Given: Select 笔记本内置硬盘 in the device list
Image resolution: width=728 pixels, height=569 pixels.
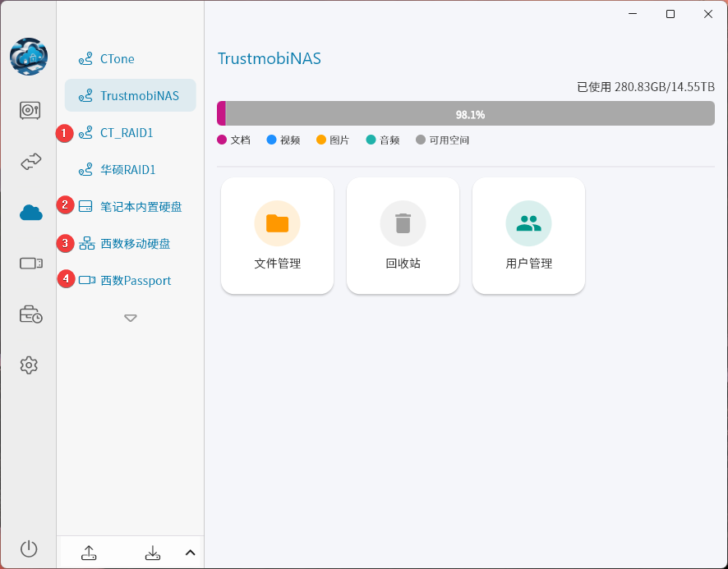Looking at the screenshot, I should [x=141, y=207].
